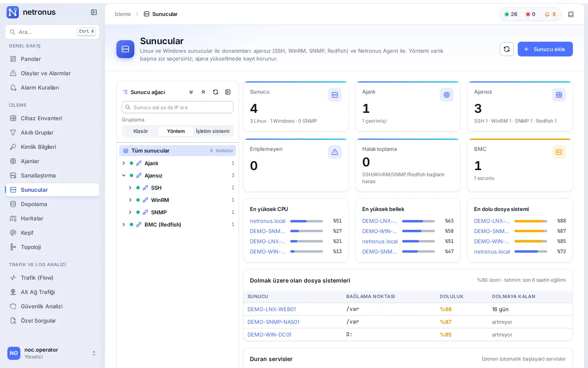Viewport: 588px width, 368px height.
Task: Open DEMO-WIN-DC01 server link
Action: [x=269, y=334]
